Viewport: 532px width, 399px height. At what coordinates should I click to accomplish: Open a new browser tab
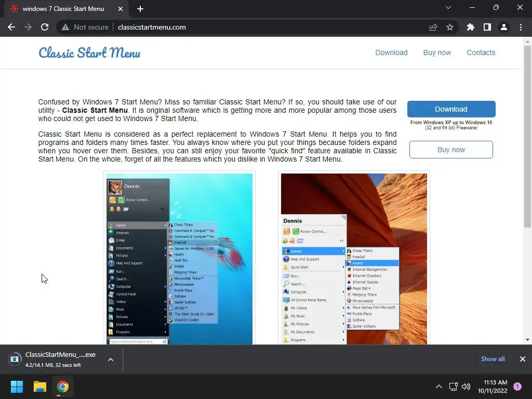pyautogui.click(x=140, y=9)
